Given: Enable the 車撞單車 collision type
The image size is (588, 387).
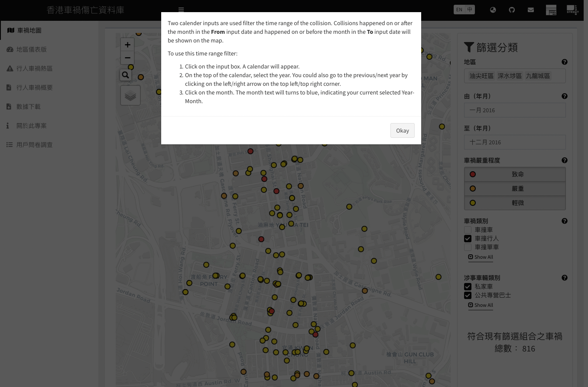Looking at the screenshot, I should 468,247.
